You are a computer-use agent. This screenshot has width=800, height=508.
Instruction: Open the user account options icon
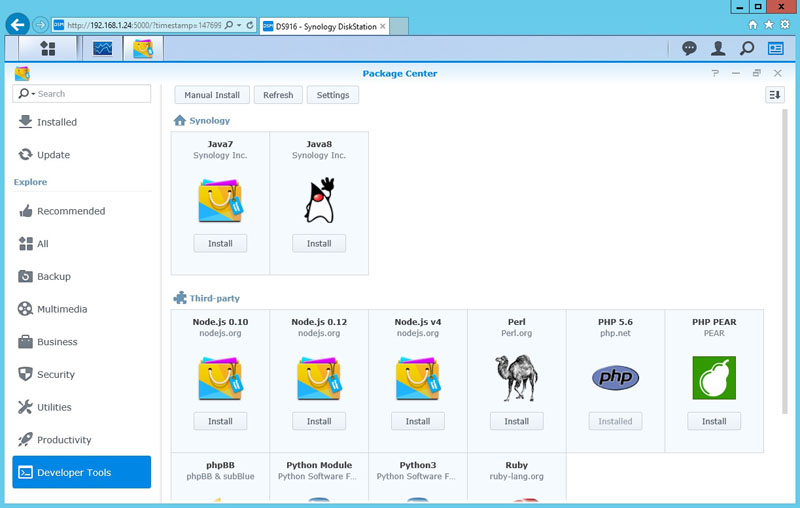tap(718, 48)
